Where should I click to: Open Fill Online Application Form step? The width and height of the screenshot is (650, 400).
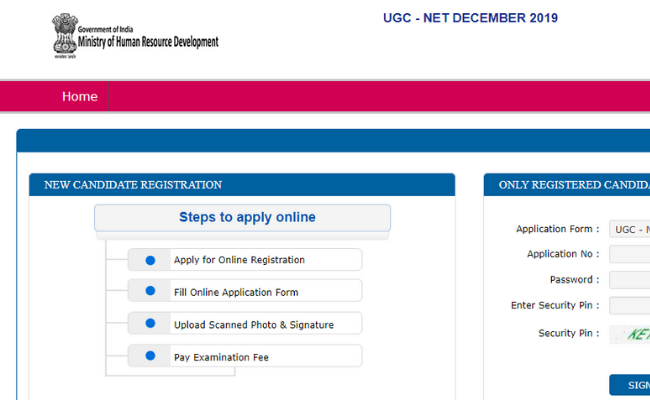pos(236,292)
